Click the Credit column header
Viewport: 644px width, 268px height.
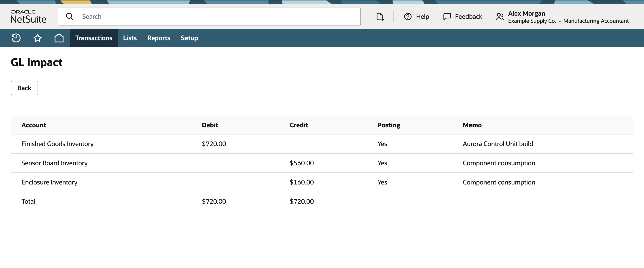(x=299, y=125)
